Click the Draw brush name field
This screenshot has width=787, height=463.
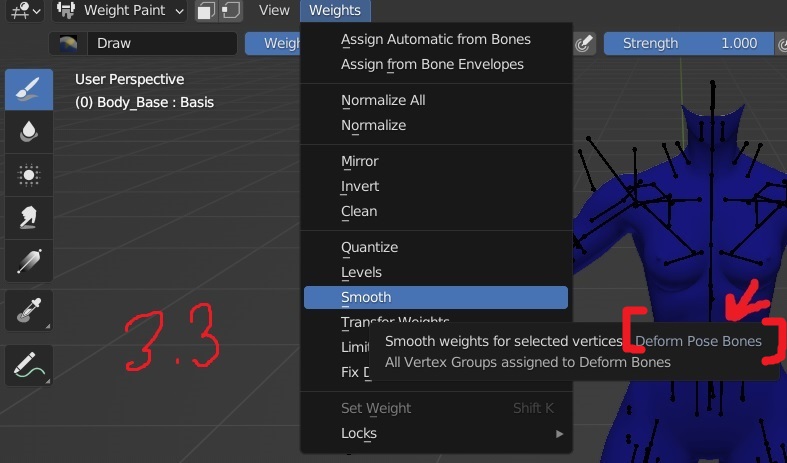coord(162,43)
